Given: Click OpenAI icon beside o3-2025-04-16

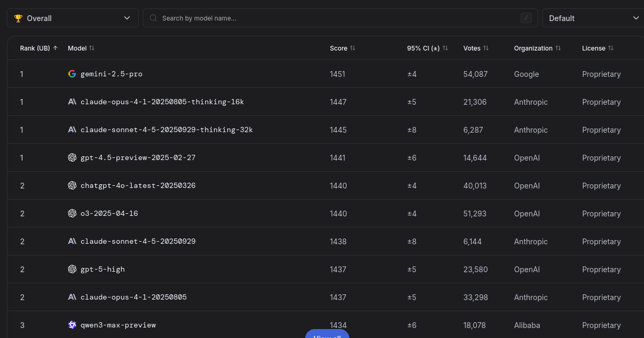Looking at the screenshot, I should pyautogui.click(x=72, y=213).
